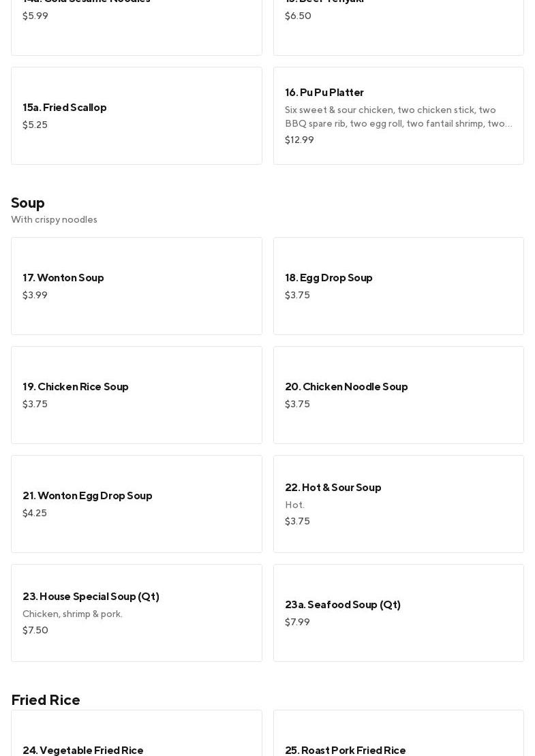Pick 20. Chicken Noodle Soup
This screenshot has width=535, height=756.
[x=398, y=394]
